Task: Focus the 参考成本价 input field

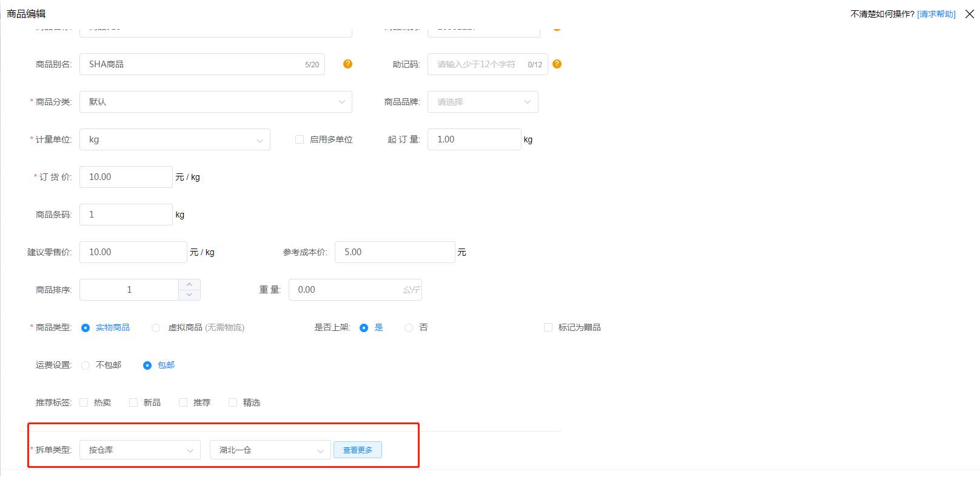Action: point(394,252)
